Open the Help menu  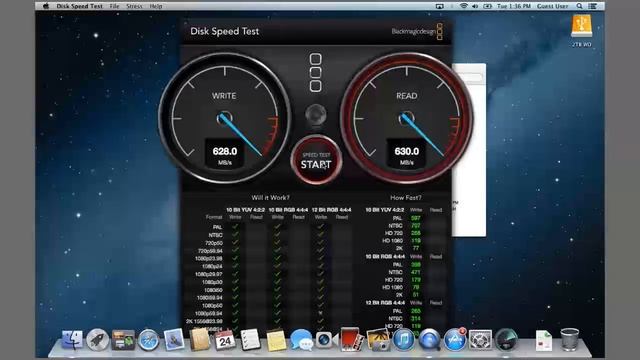[156, 6]
